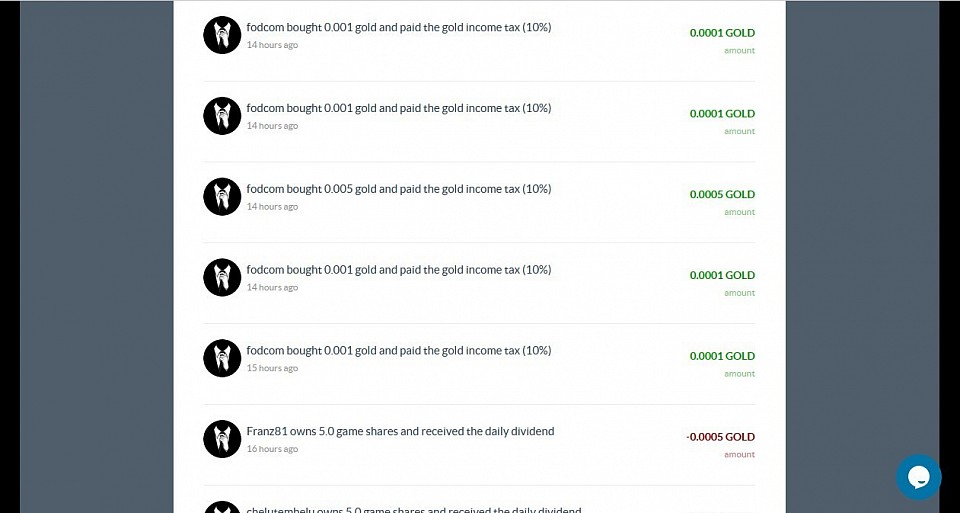The width and height of the screenshot is (960, 513).
Task: Click the amount label under green 0.0005 GOLD
Action: pos(739,212)
